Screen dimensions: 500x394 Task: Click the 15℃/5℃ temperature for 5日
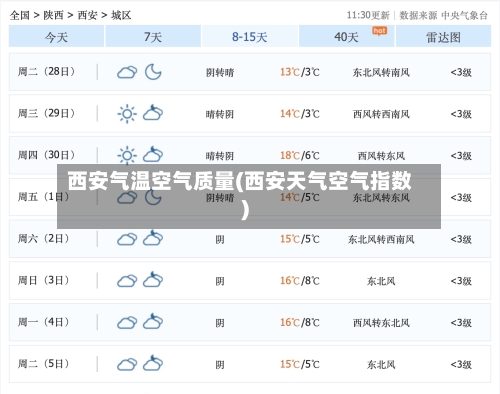tap(300, 364)
